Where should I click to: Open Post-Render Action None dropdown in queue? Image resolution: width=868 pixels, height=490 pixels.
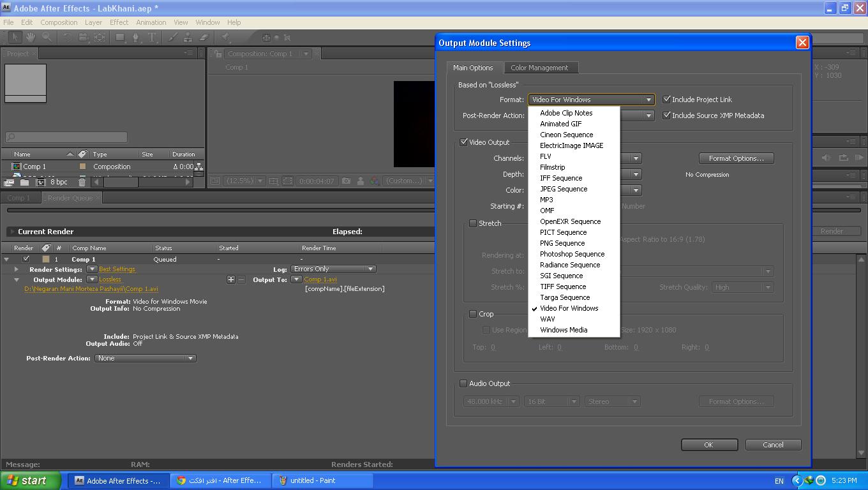(145, 358)
